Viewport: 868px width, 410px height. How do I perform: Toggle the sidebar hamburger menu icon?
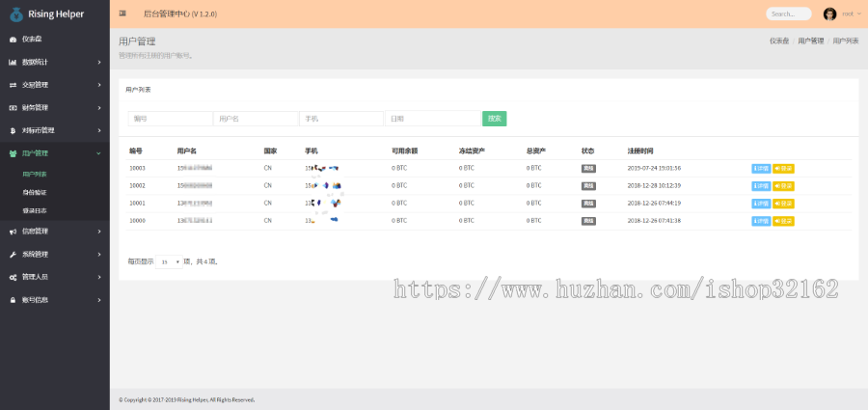point(122,14)
